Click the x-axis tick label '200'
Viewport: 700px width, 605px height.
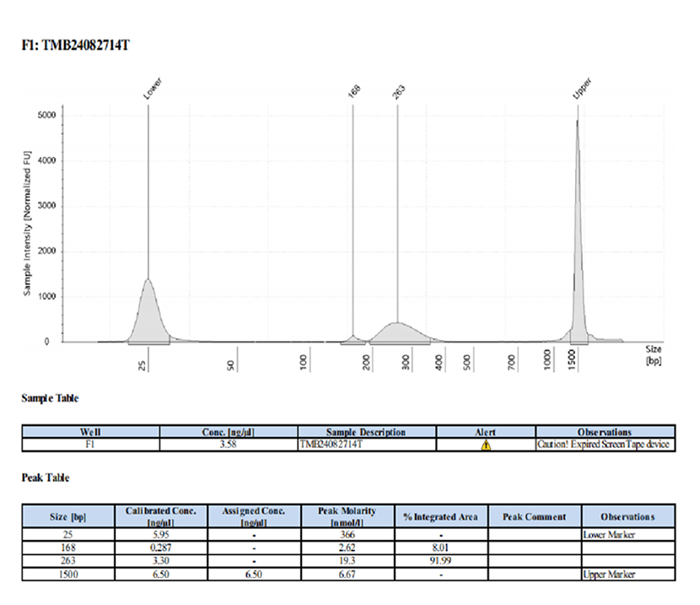[x=367, y=362]
